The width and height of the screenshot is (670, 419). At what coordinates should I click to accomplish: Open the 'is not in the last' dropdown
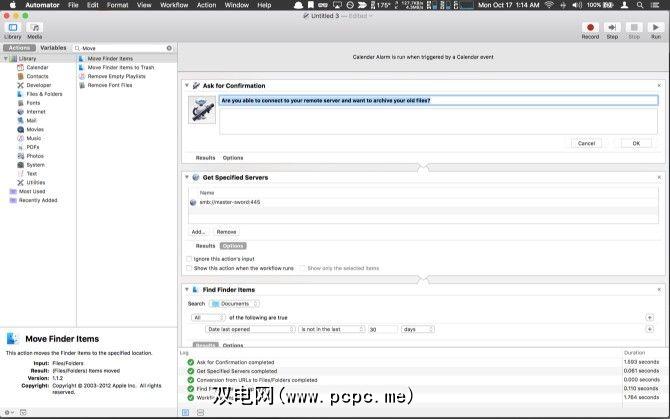[332, 329]
